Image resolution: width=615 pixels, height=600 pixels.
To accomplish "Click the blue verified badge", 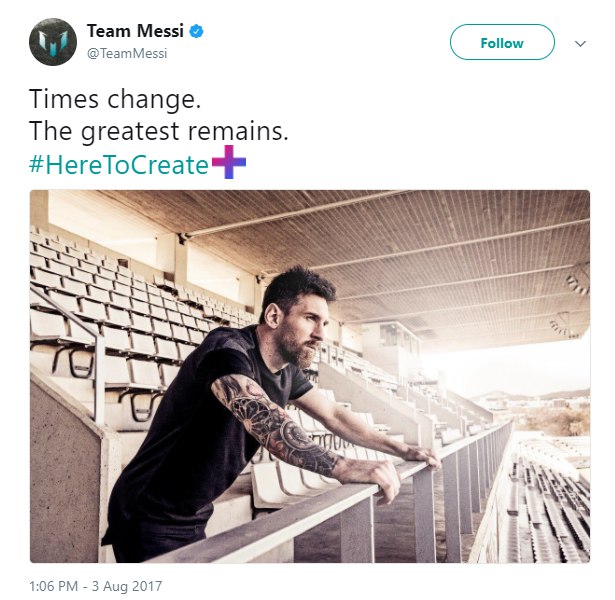I will coord(197,31).
